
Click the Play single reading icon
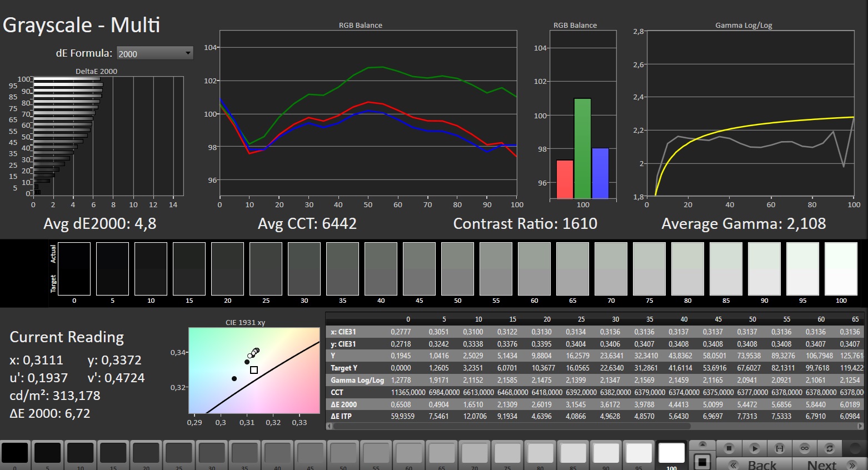[755, 448]
